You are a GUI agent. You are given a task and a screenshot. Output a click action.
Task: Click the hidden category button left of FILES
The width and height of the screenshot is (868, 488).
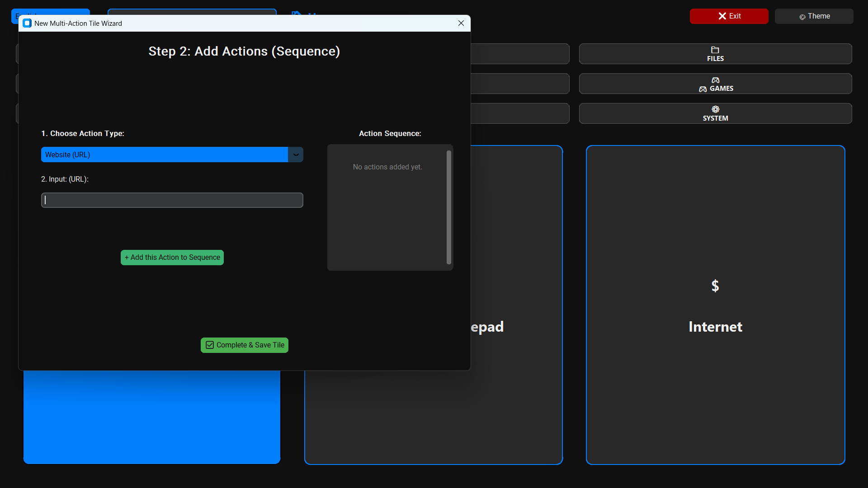click(519, 54)
